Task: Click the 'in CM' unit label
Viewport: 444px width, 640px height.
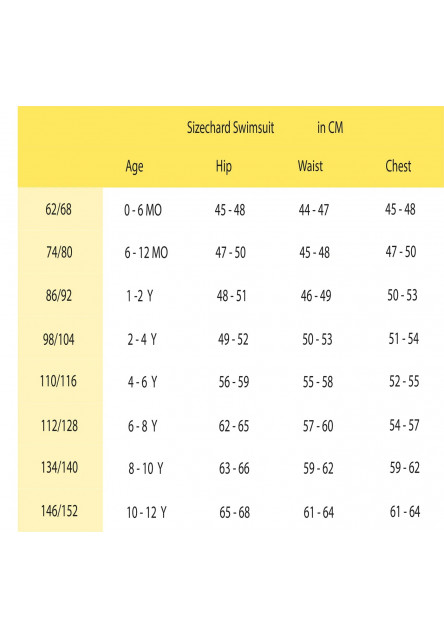Action: (x=330, y=127)
